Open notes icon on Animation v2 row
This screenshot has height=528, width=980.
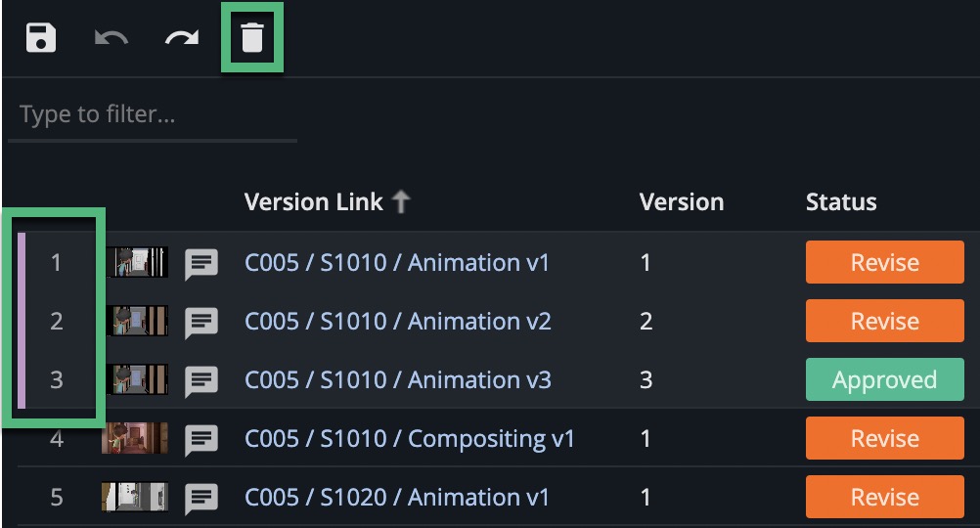[201, 323]
